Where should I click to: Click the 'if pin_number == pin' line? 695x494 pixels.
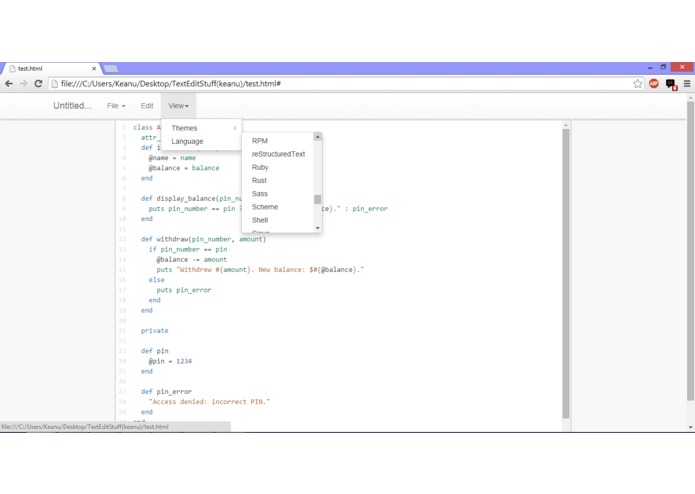[188, 249]
